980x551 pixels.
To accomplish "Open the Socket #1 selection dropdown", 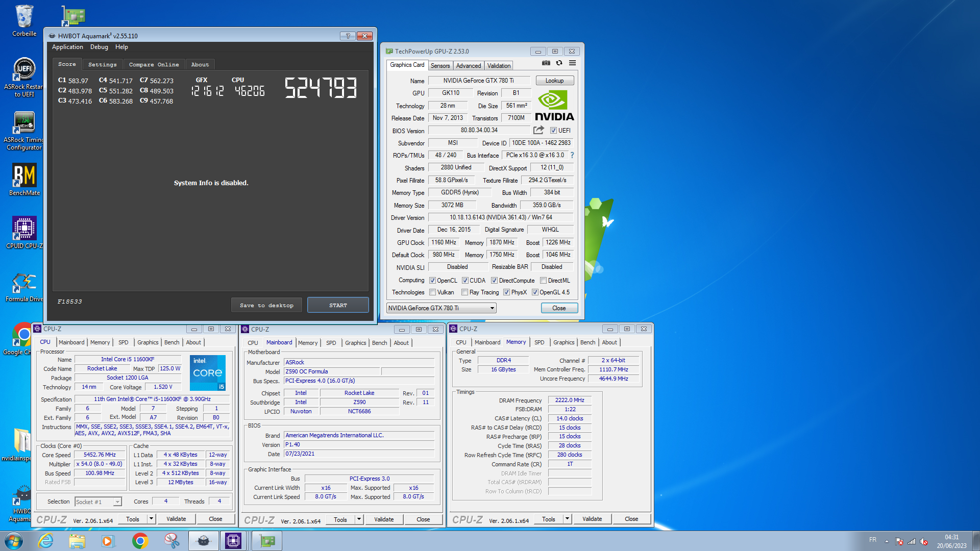I will [x=98, y=502].
